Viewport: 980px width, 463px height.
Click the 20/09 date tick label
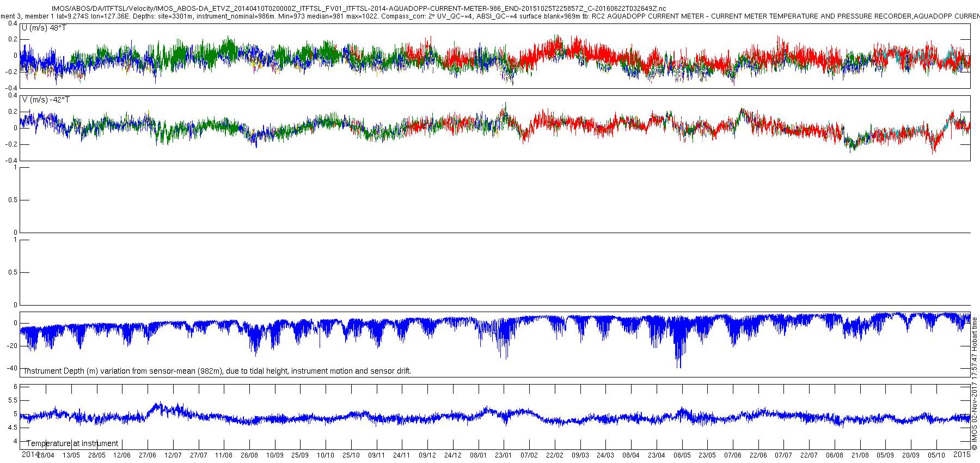tap(911, 455)
